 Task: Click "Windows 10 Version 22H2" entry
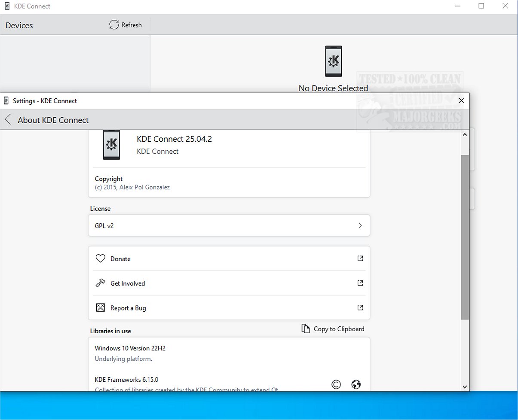click(x=130, y=348)
